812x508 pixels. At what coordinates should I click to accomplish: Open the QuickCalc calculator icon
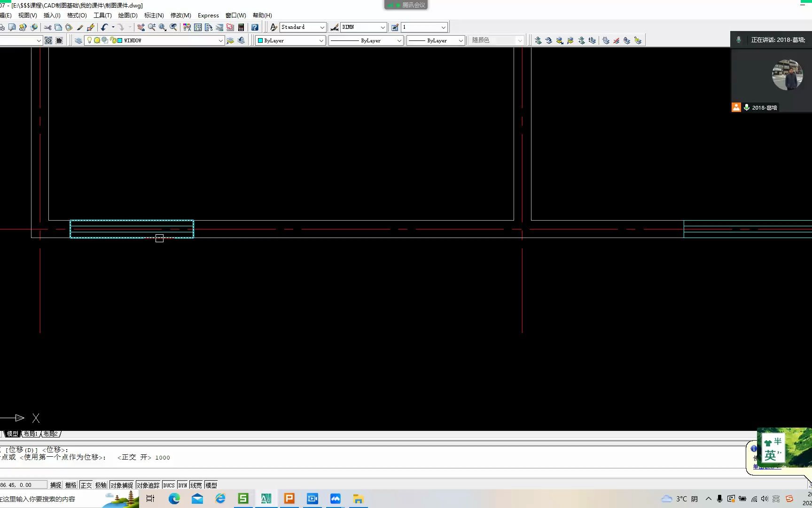tap(241, 27)
